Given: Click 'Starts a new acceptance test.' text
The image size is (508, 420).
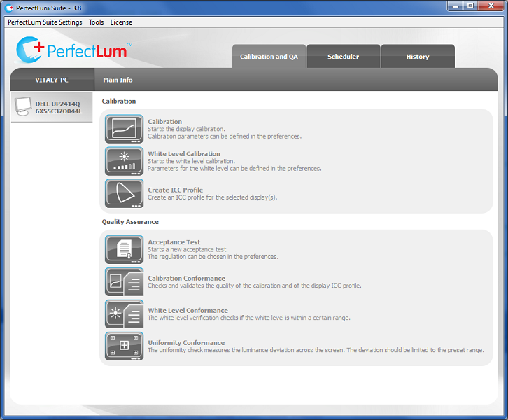Looking at the screenshot, I should pyautogui.click(x=188, y=249).
